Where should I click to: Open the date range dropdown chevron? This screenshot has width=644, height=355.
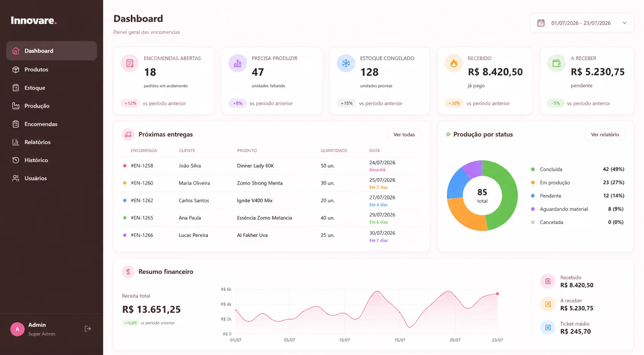pos(625,23)
